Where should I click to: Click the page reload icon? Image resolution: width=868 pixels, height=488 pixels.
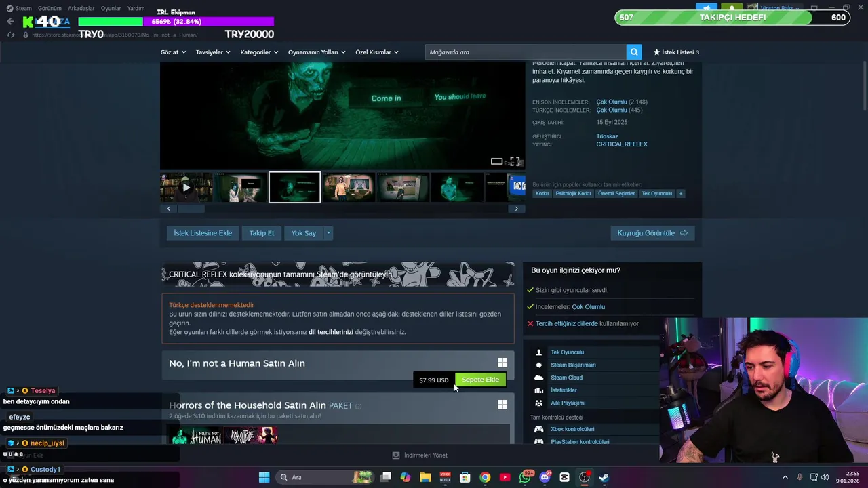pyautogui.click(x=10, y=35)
